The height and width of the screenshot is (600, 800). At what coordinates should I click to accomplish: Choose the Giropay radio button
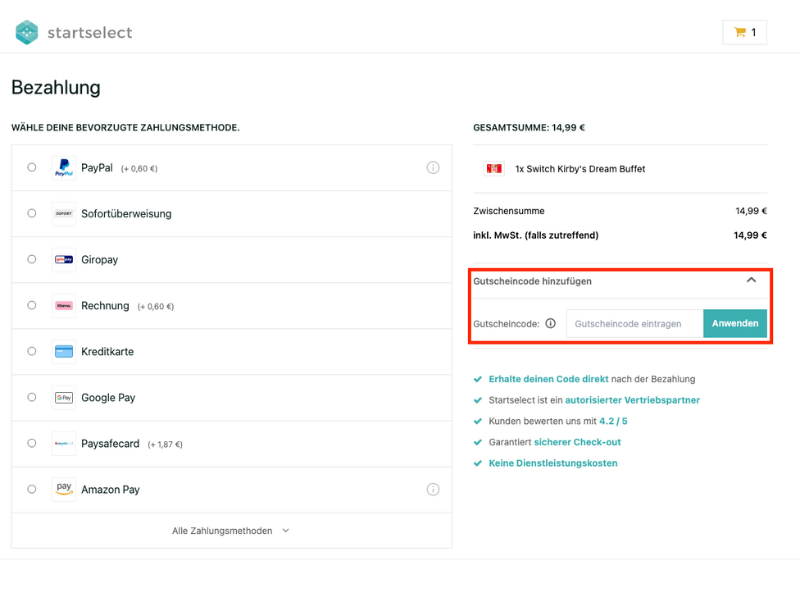coord(32,260)
